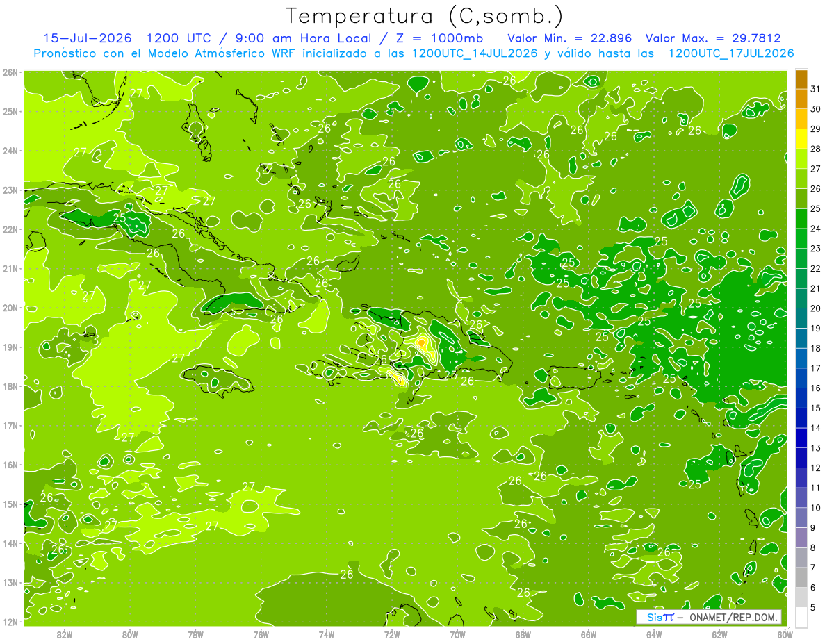Screen dimensions: 834x644
Task: Click the '18N' latitude axis label
Action: [x=10, y=386]
